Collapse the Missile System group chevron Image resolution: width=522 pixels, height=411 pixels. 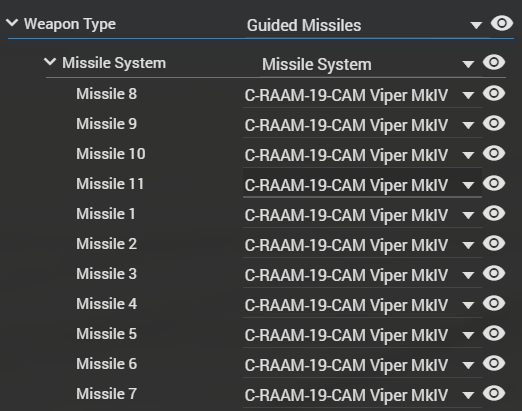click(50, 62)
